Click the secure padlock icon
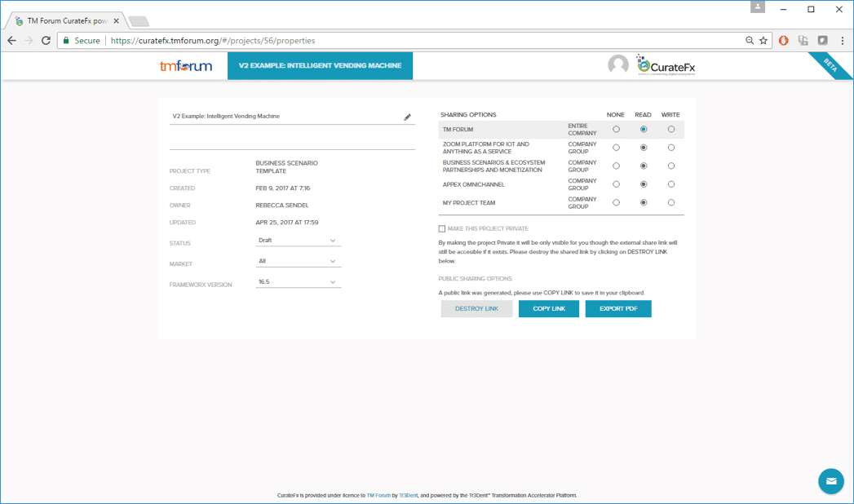 click(x=66, y=41)
